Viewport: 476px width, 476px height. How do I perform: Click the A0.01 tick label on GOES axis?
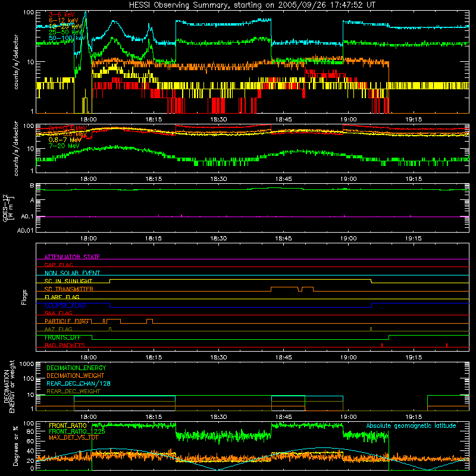[x=25, y=230]
